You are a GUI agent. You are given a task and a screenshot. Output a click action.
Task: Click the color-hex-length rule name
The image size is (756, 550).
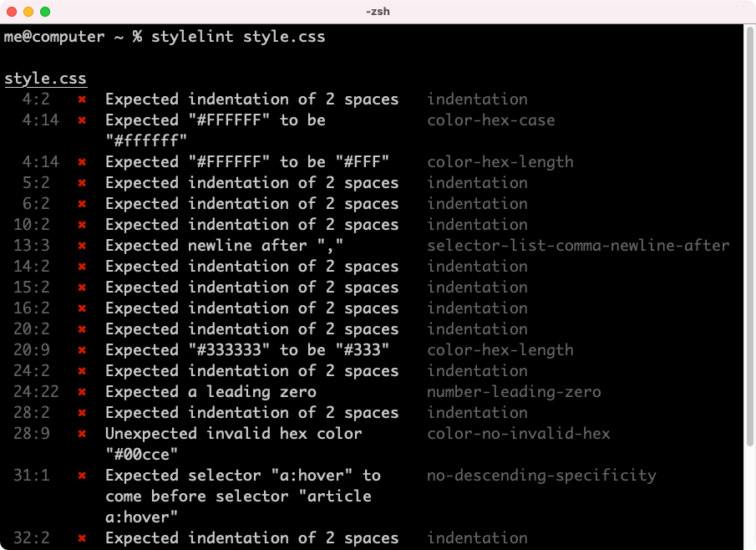pos(498,161)
